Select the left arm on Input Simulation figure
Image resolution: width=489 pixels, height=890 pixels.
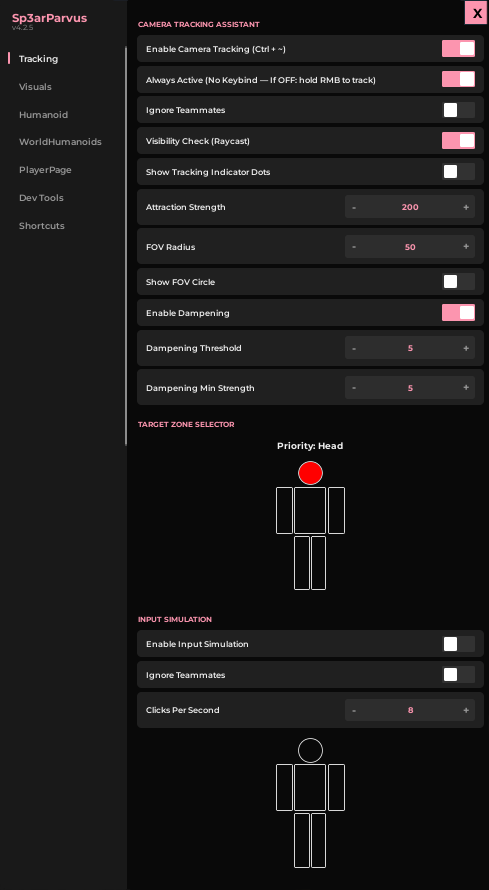pyautogui.click(x=284, y=787)
